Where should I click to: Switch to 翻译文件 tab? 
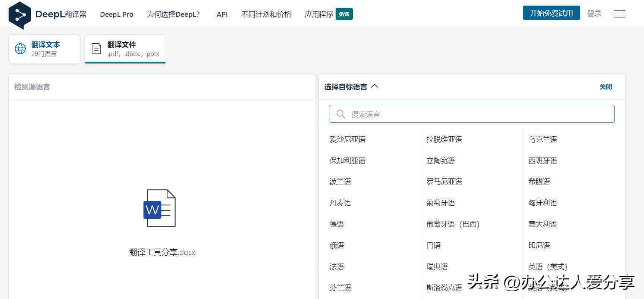pos(125,49)
